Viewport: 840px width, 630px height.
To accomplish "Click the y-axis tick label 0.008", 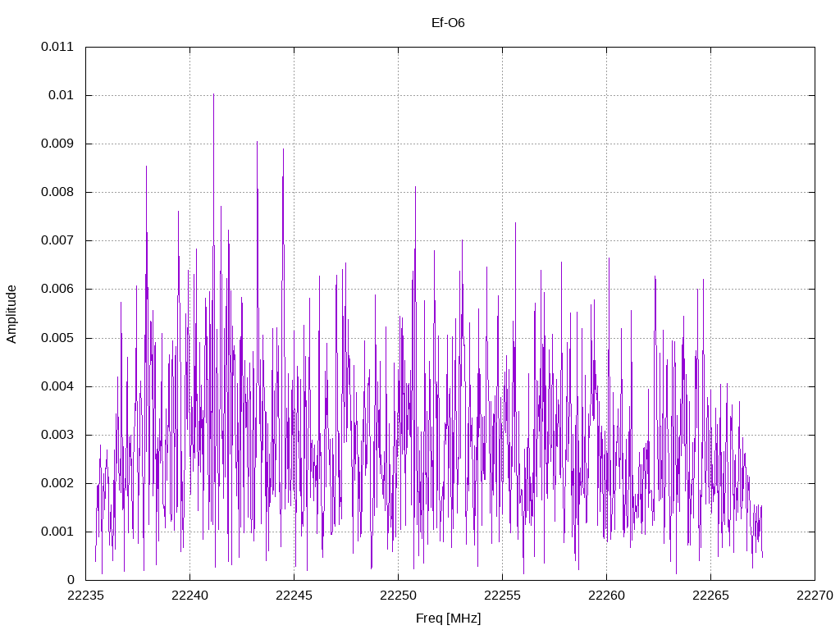I will coord(57,192).
